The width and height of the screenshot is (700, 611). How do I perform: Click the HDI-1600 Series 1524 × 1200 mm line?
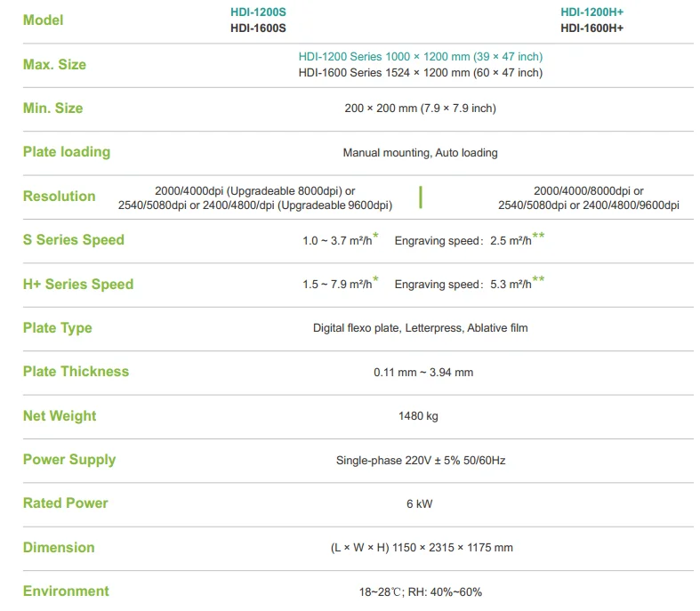420,73
